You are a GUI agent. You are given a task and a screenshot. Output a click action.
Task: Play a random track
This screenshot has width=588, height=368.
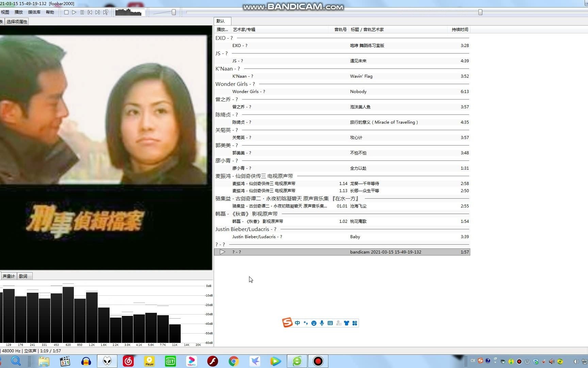tap(106, 12)
